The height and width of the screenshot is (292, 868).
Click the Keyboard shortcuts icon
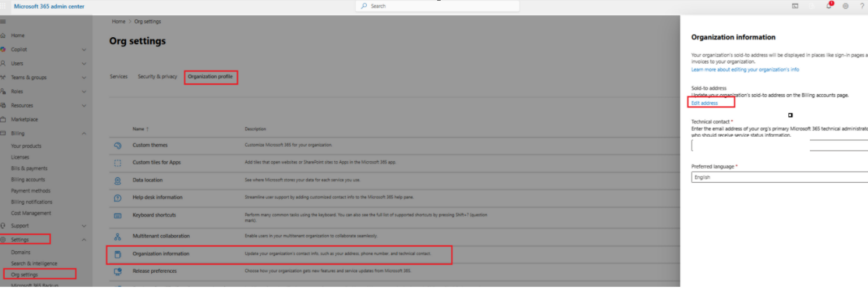118,216
